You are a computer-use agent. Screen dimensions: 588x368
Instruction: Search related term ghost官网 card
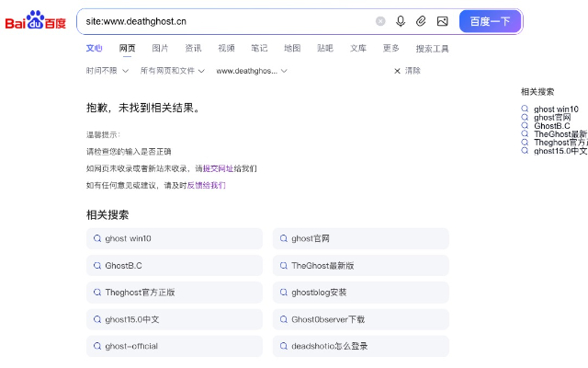(361, 238)
